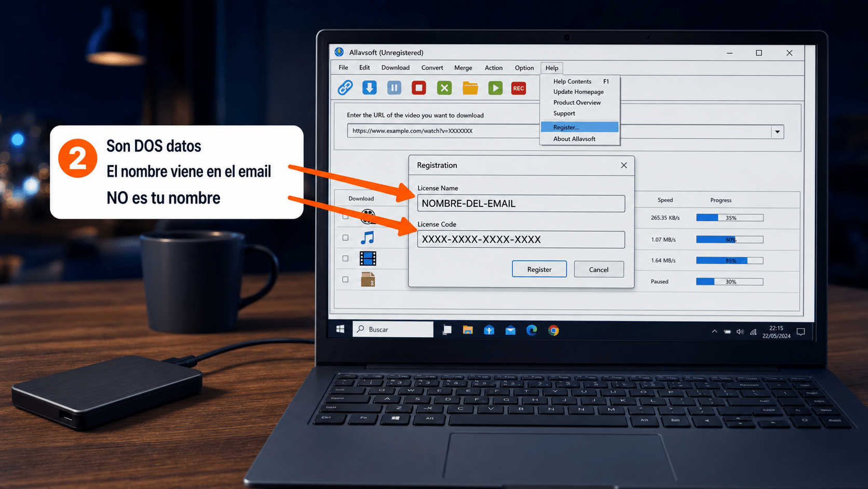Screen dimensions: 868x489
Task: Select Update Homepage menu entry
Action: [x=580, y=92]
